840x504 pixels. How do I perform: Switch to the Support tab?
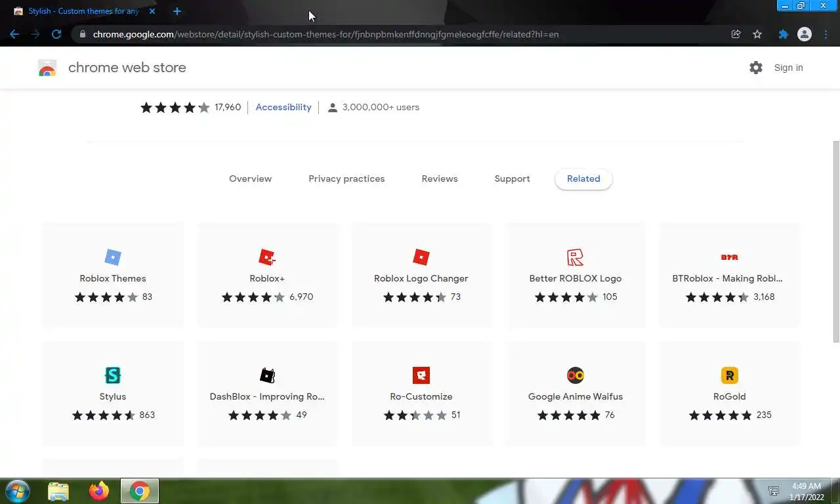[x=512, y=178]
